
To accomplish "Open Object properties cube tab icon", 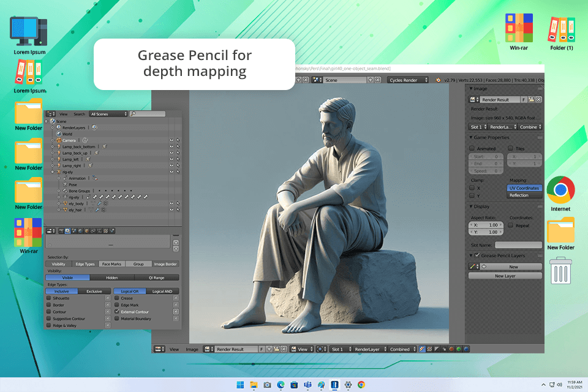I will (86, 231).
